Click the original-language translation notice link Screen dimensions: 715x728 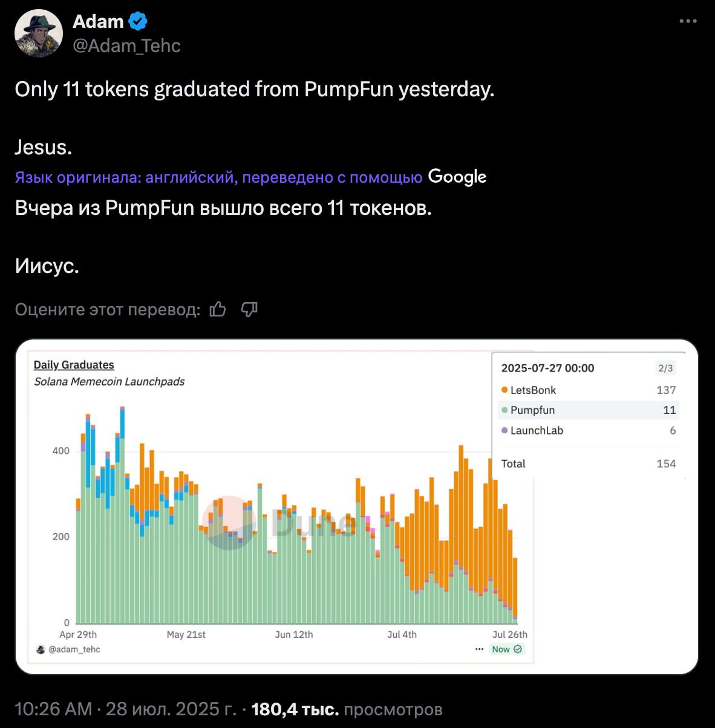[x=218, y=177]
